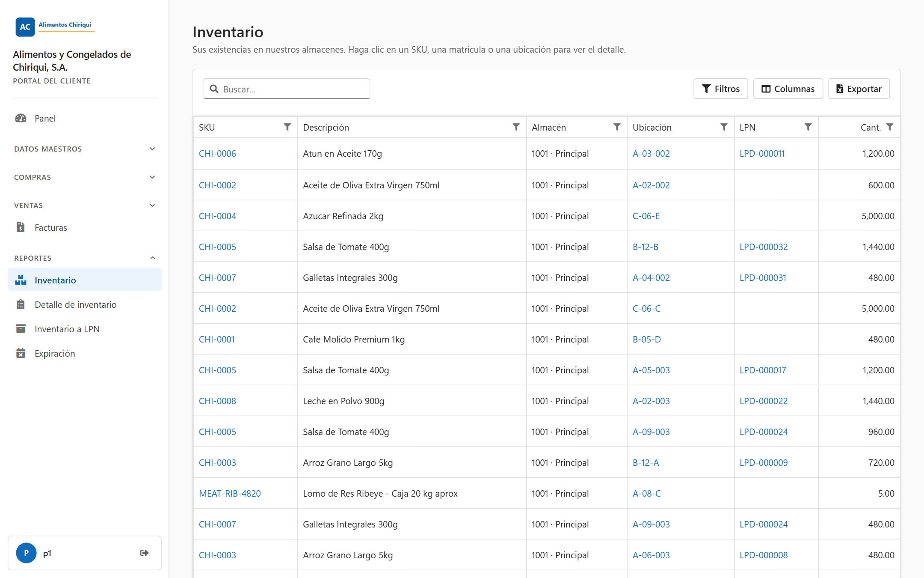Click the Cant. column filter icon
The image size is (924, 578).
click(890, 127)
